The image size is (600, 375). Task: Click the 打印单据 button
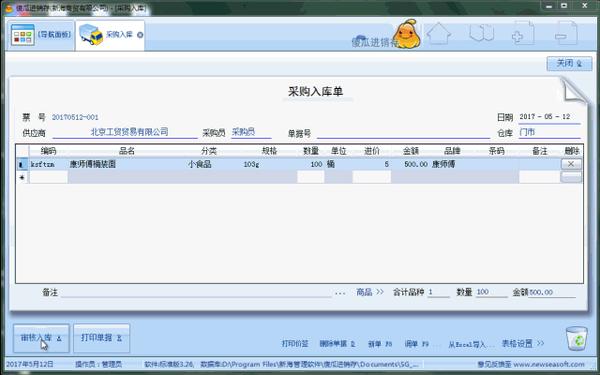[x=101, y=338]
